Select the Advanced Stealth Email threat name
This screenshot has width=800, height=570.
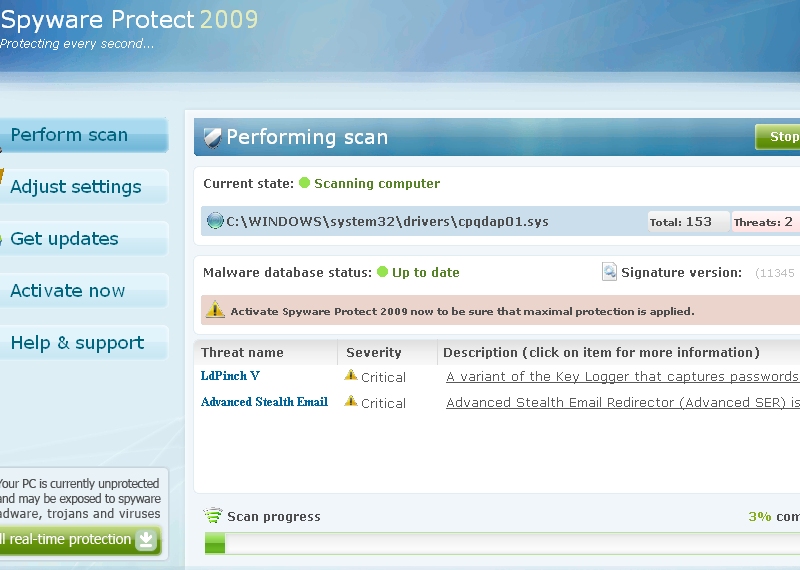(x=264, y=402)
